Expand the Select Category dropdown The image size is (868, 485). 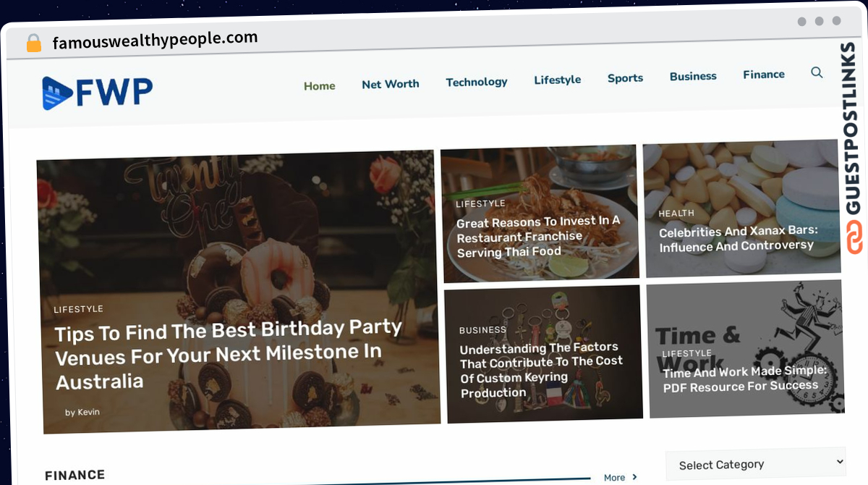[755, 463]
